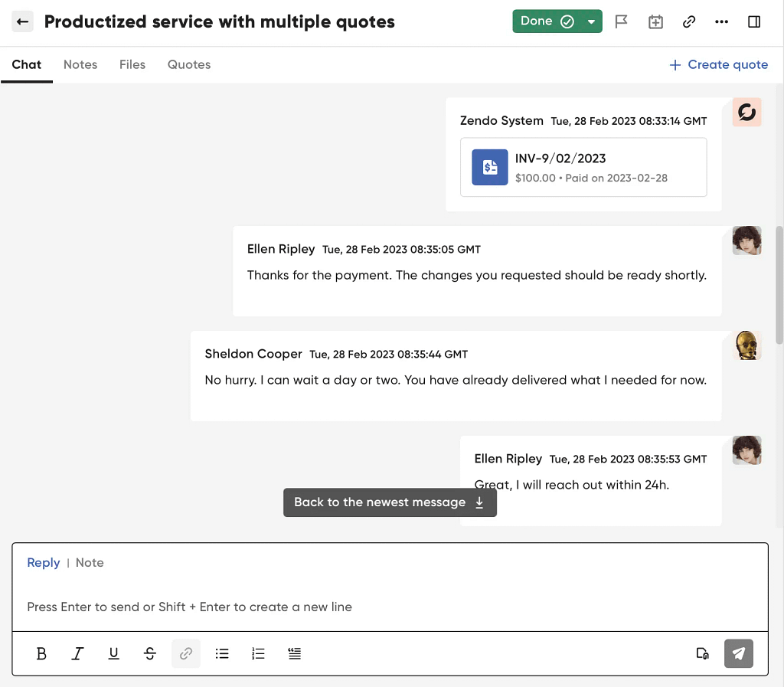Select the Note mode
Viewport: 784px width, 687px height.
pyautogui.click(x=90, y=562)
